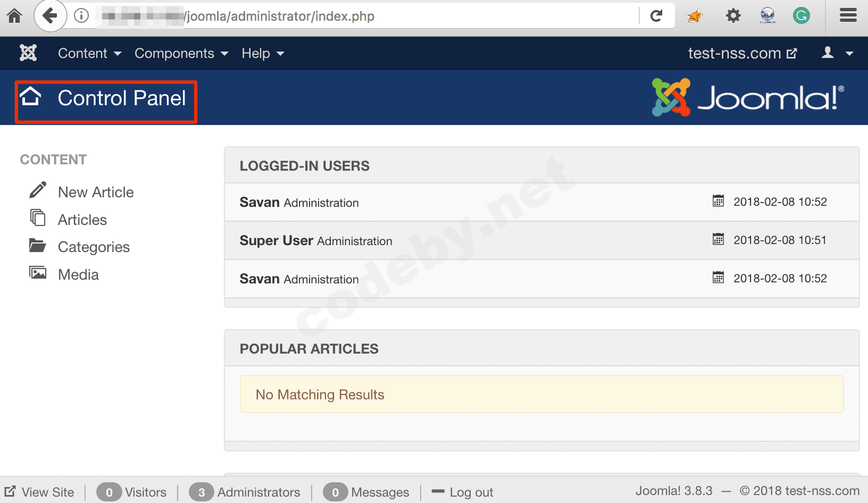Open the gear extension icon
The width and height of the screenshot is (868, 503).
(x=733, y=16)
